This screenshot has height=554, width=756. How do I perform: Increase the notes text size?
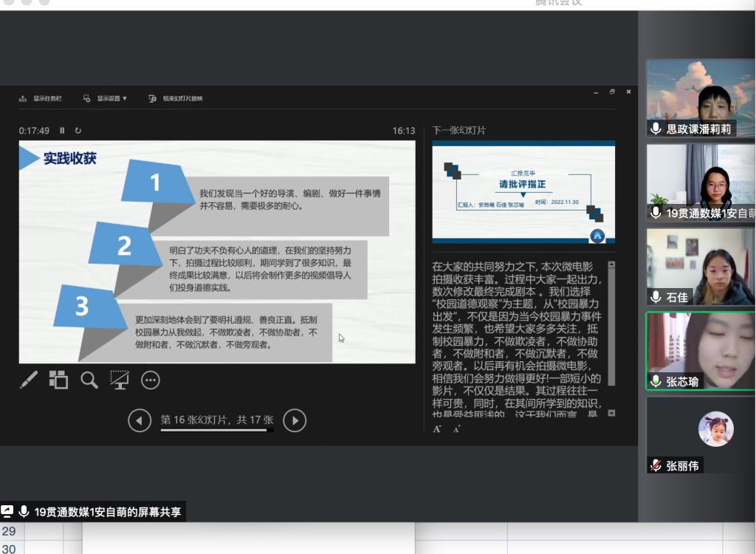(x=437, y=429)
